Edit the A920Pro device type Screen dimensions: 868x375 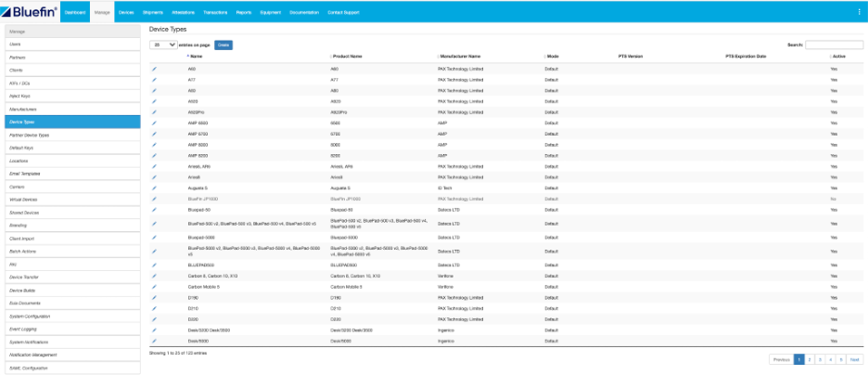tap(155, 112)
